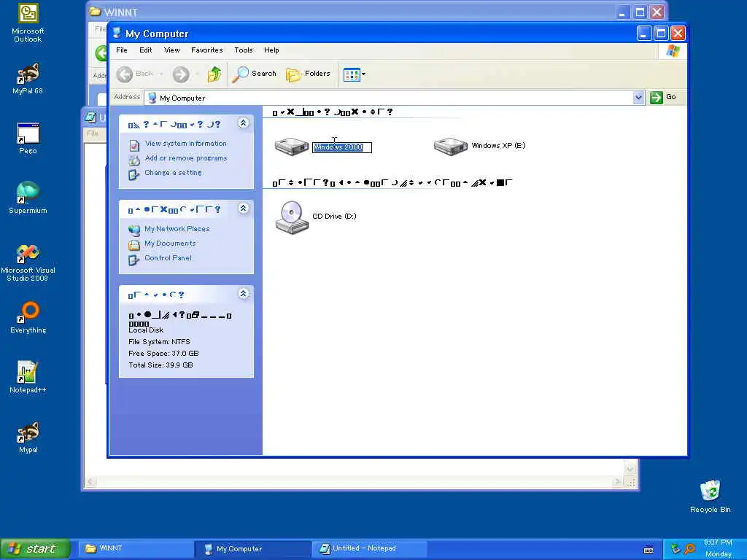The image size is (747, 560).
Task: Click the Go button
Action: [x=664, y=97]
